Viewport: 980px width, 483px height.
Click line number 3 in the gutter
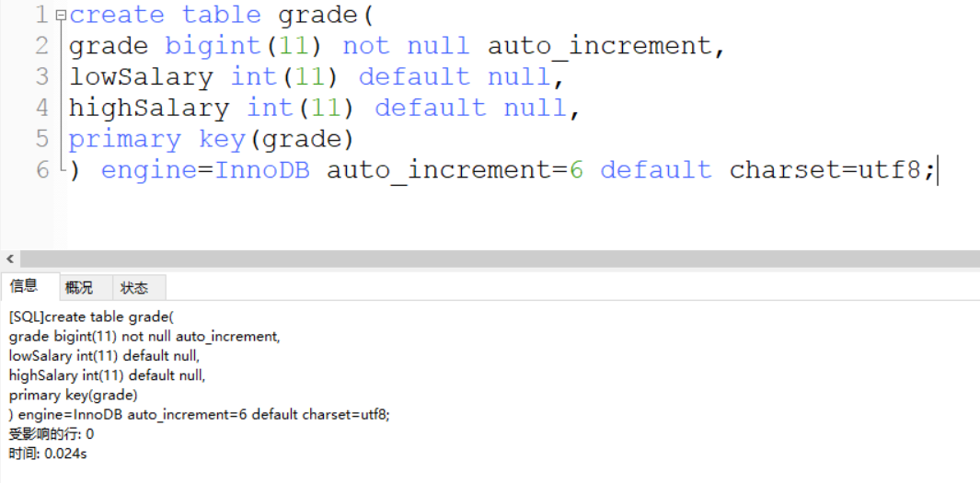tap(42, 77)
